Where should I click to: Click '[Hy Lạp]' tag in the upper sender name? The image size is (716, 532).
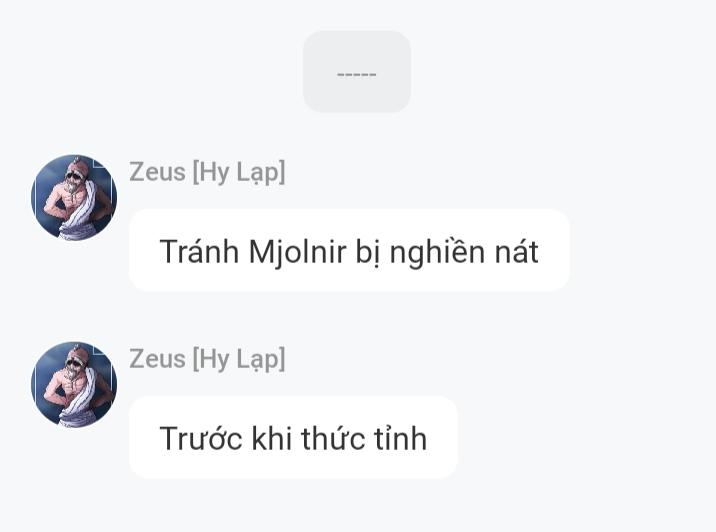click(x=239, y=173)
